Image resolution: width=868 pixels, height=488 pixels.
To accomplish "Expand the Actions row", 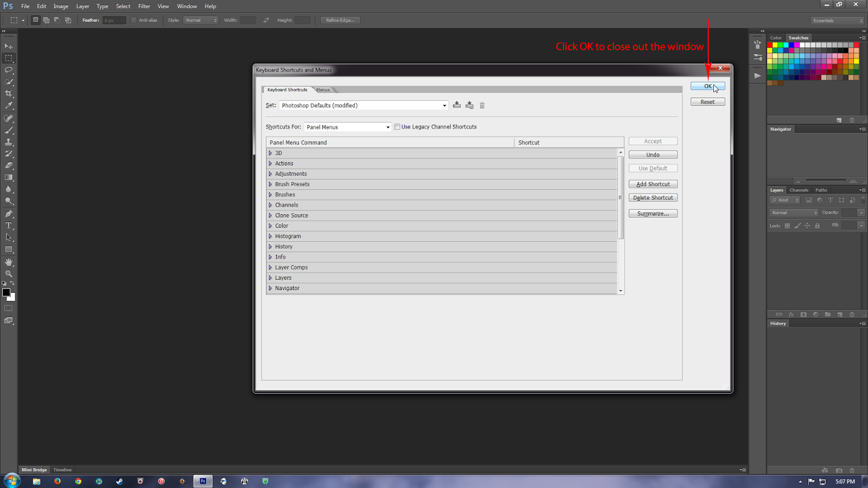I will pyautogui.click(x=270, y=163).
